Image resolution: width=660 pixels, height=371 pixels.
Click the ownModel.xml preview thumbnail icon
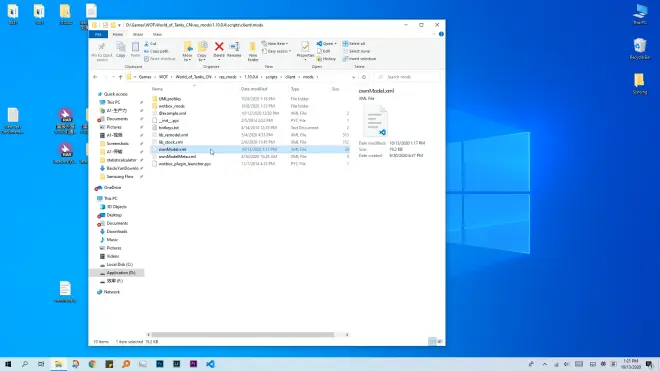(375, 121)
